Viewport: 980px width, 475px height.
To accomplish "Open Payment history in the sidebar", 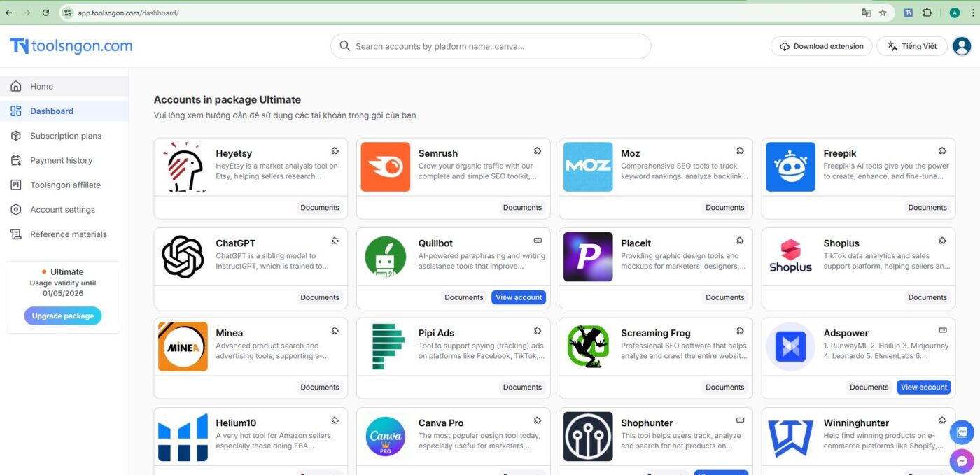I will click(64, 160).
